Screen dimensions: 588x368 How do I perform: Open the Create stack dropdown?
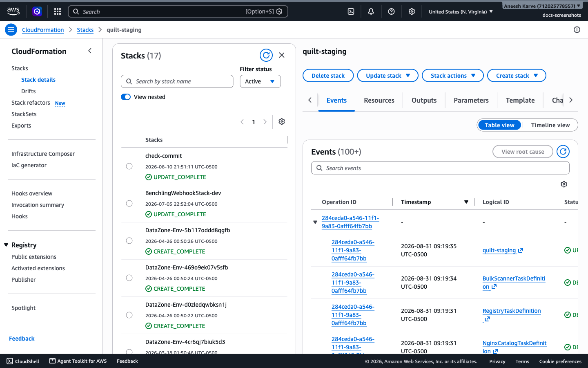pyautogui.click(x=517, y=76)
